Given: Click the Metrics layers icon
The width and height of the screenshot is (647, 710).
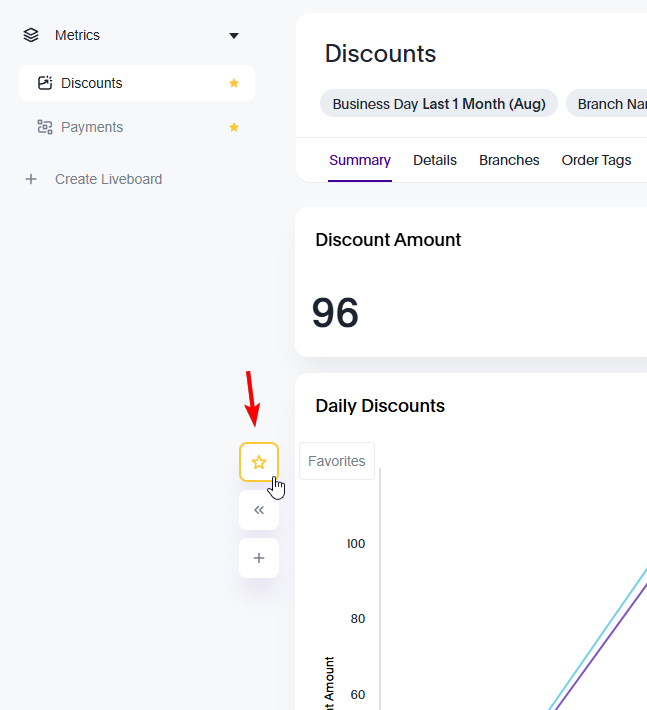Looking at the screenshot, I should click(x=32, y=35).
